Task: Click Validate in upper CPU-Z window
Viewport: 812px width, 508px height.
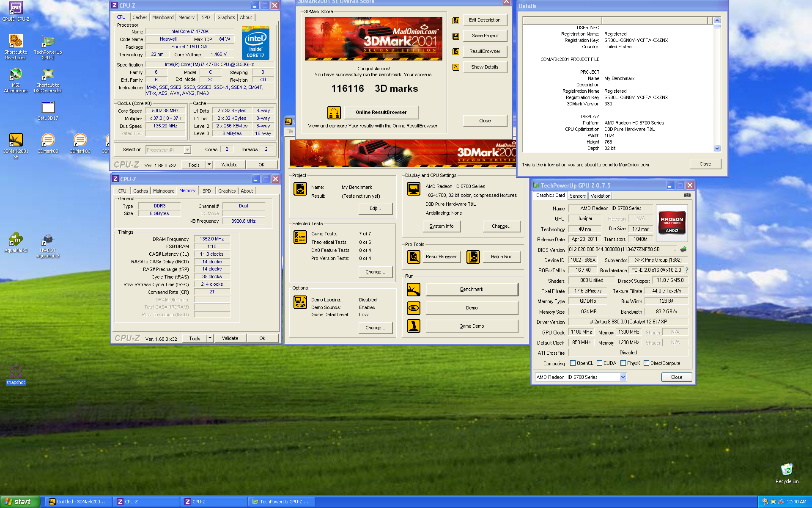Action: [x=229, y=165]
